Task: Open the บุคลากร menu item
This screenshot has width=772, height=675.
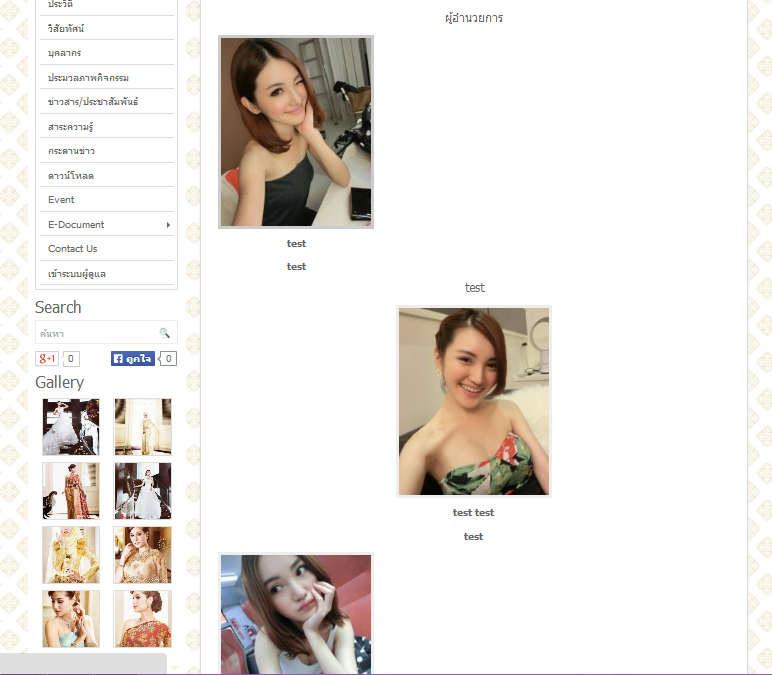Action: (x=107, y=53)
